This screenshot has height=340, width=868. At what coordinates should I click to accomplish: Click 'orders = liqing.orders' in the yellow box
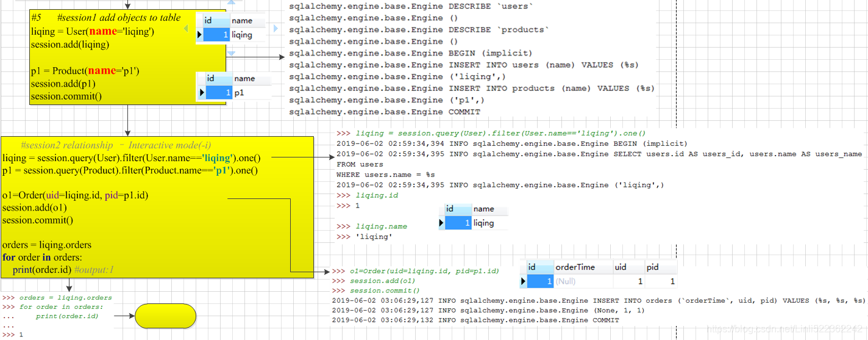pyautogui.click(x=47, y=245)
